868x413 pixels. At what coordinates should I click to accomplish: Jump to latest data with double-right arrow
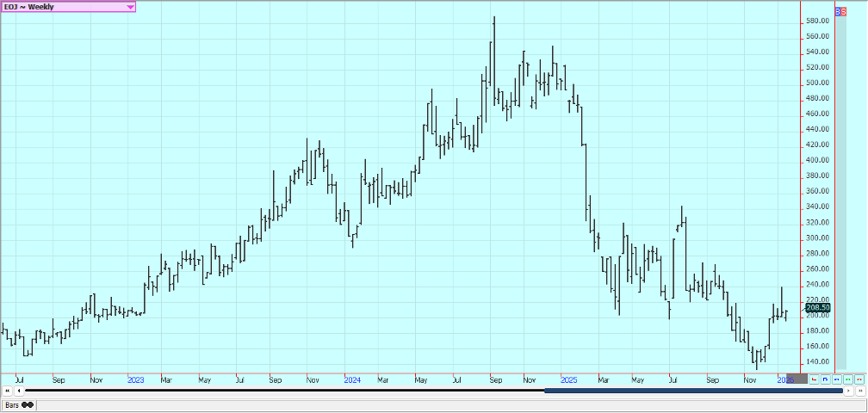[x=860, y=391]
